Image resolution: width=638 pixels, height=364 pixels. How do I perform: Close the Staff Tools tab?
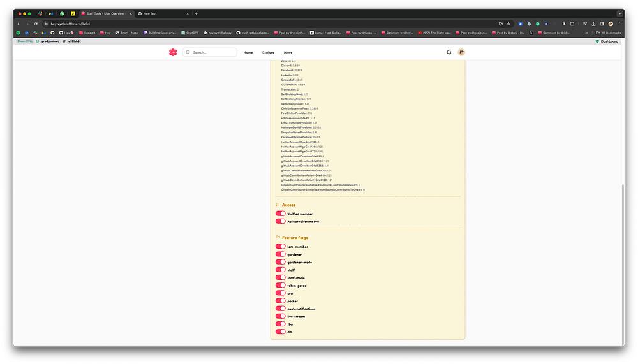coord(131,13)
